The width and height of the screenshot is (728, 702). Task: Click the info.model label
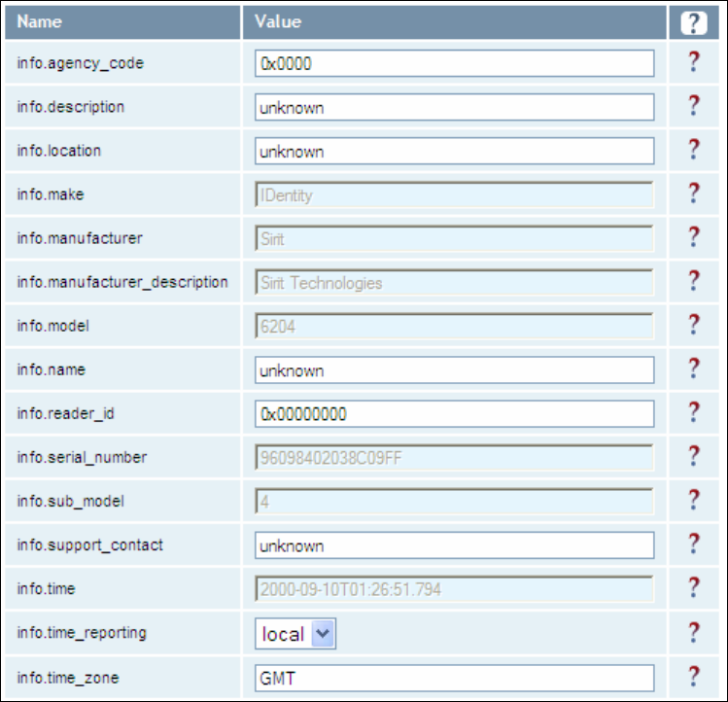point(52,326)
